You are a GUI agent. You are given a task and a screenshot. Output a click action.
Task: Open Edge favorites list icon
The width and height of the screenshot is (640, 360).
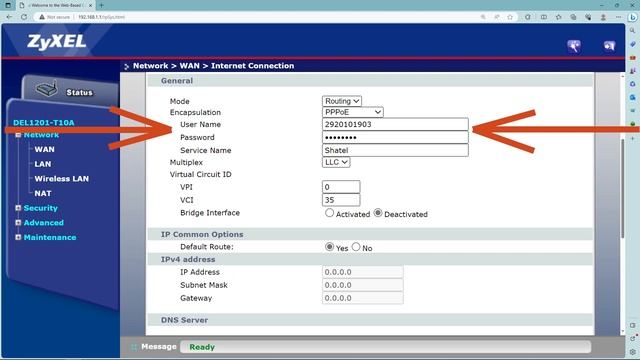coord(558,17)
